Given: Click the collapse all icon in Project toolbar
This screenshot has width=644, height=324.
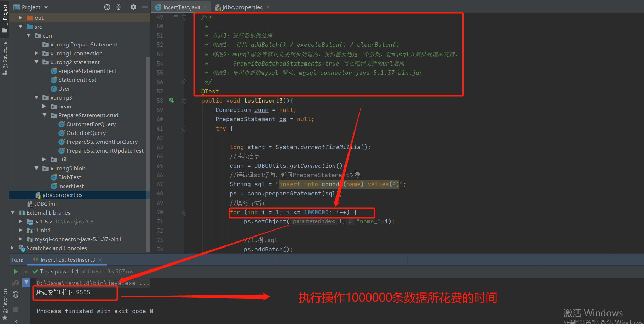Looking at the screenshot, I should click(119, 7).
